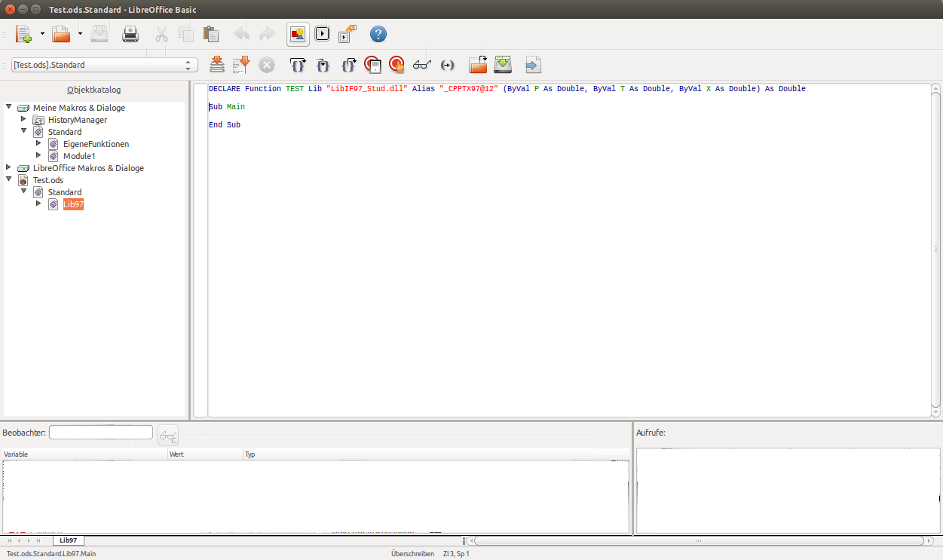Click the Sub Main line in the editor
The image size is (943, 560).
pos(227,107)
